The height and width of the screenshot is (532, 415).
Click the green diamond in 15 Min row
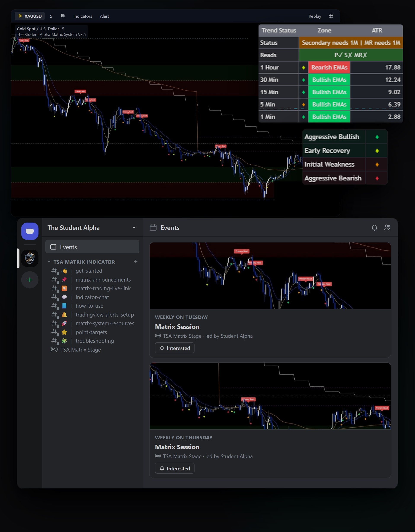[303, 92]
